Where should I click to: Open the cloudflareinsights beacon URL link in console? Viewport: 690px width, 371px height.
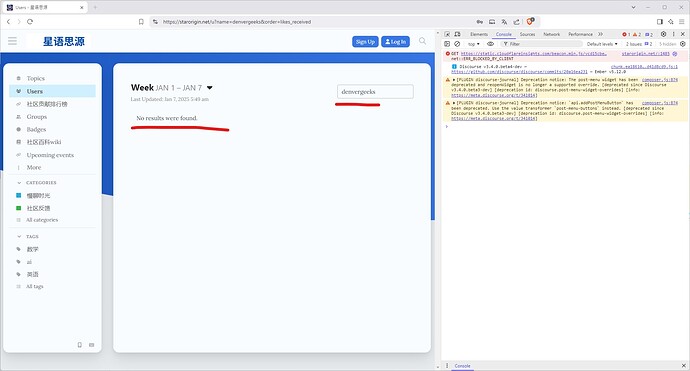(x=534, y=54)
